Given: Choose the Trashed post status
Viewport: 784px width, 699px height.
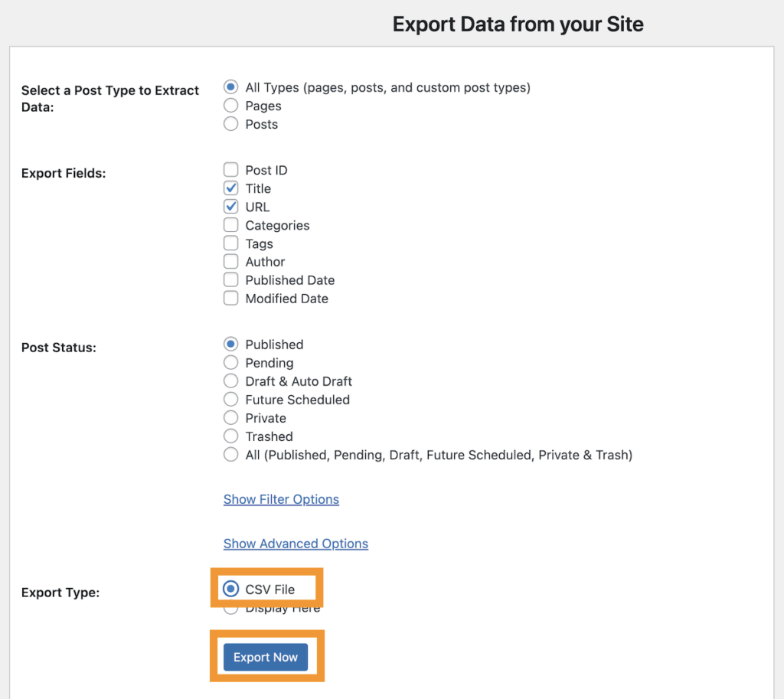Looking at the screenshot, I should (x=230, y=436).
